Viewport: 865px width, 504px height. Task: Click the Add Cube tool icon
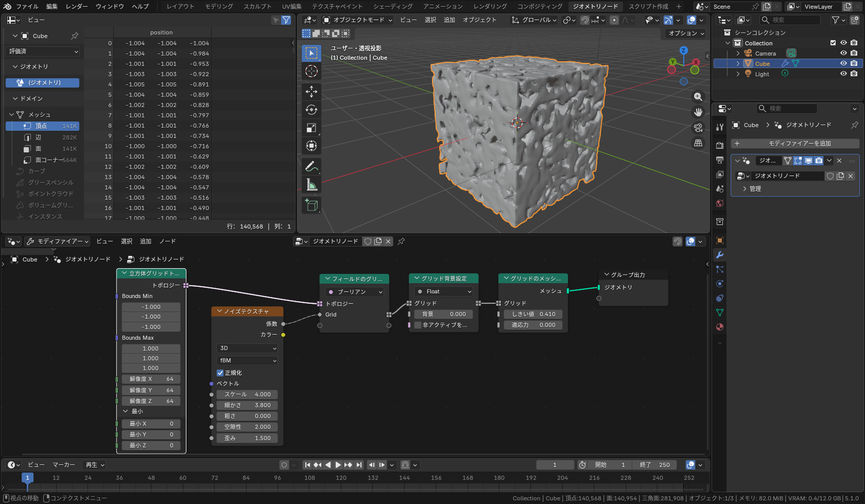coord(312,205)
